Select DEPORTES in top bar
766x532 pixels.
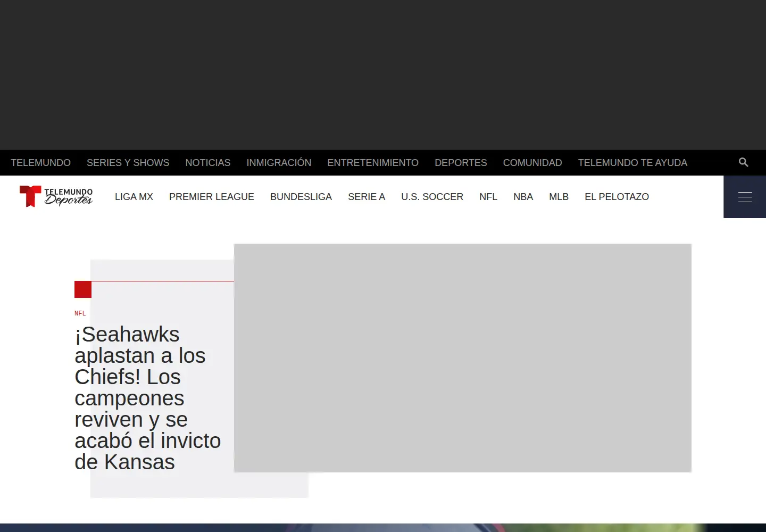click(x=461, y=163)
